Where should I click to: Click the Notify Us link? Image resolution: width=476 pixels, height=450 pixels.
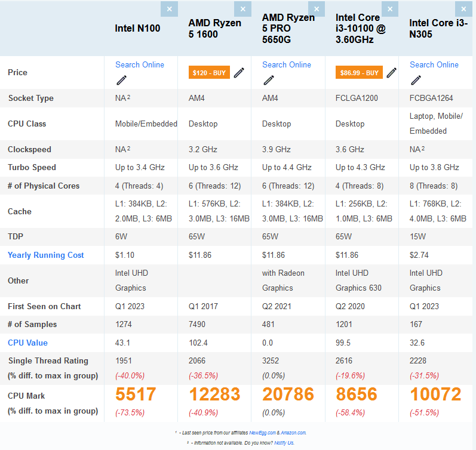point(284,443)
